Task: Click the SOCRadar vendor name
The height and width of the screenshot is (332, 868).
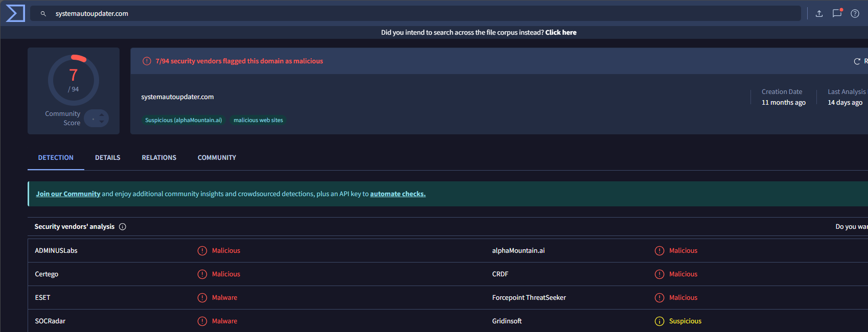Action: pos(50,321)
